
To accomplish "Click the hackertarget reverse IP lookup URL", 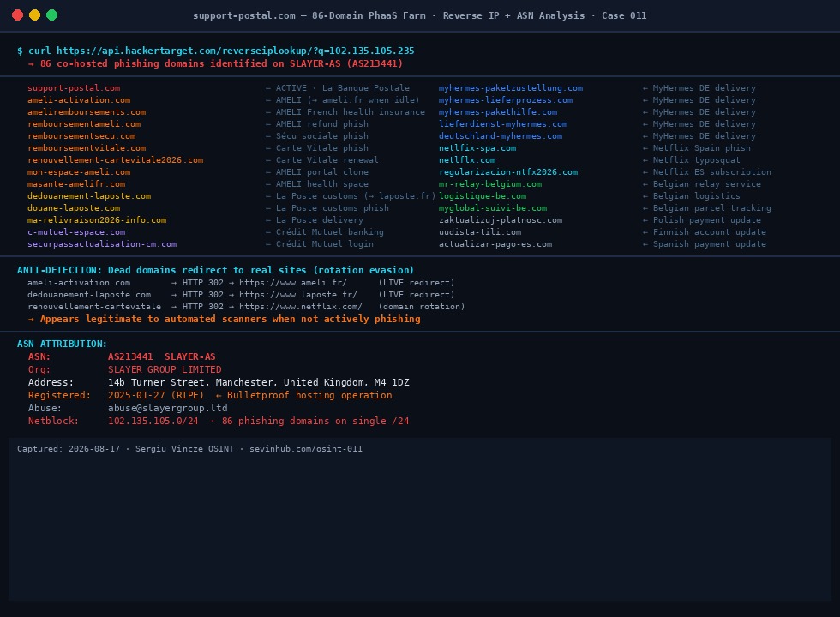I will pos(235,51).
